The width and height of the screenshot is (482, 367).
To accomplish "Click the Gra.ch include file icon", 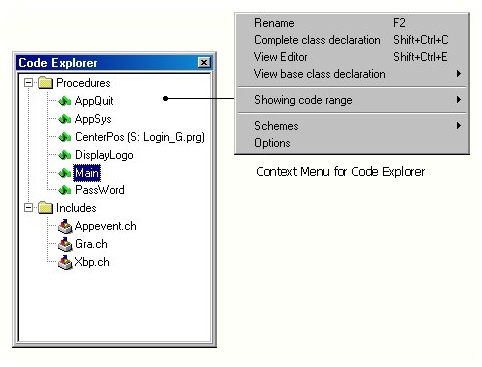I will [x=65, y=244].
